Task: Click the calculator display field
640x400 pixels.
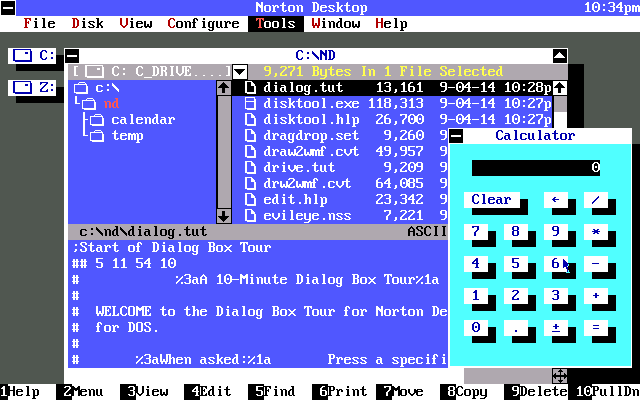Action: tap(536, 168)
